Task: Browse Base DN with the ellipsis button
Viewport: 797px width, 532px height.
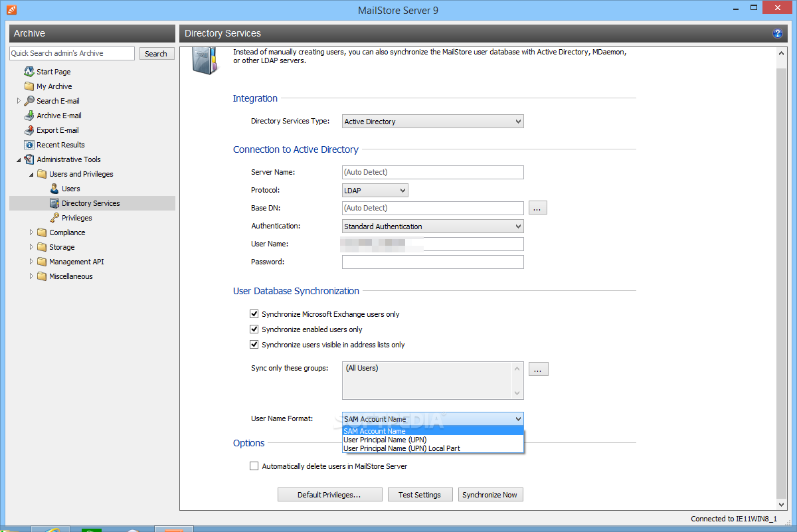Action: 538,208
